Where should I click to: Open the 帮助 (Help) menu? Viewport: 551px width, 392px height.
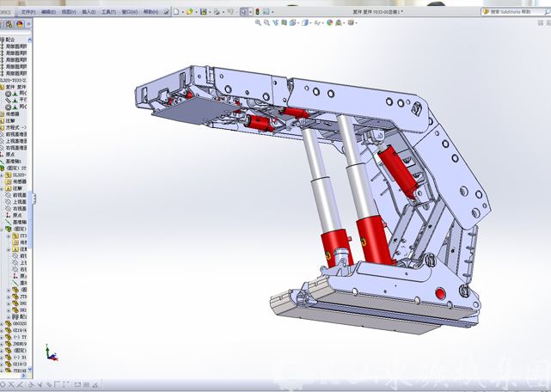pyautogui.click(x=150, y=12)
